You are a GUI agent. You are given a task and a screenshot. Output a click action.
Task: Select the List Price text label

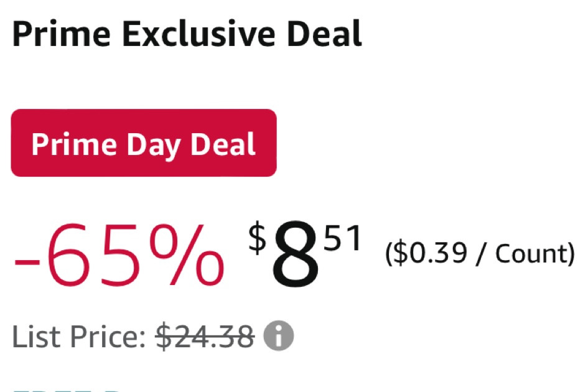coord(75,336)
